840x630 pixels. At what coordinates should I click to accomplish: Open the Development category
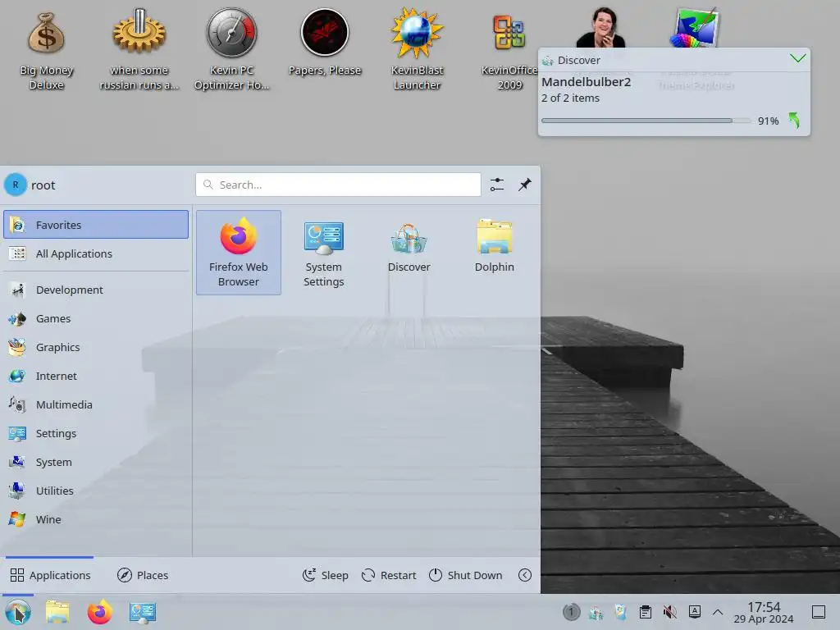pos(96,290)
